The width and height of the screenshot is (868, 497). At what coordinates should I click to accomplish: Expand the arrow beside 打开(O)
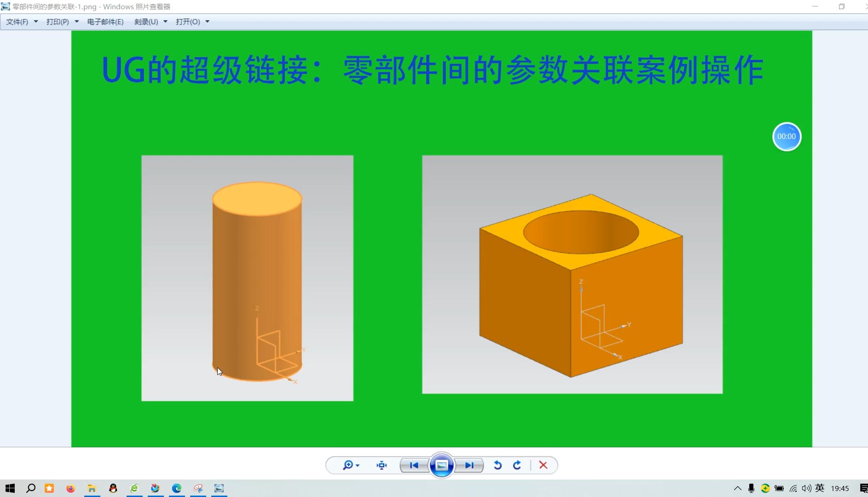click(208, 22)
